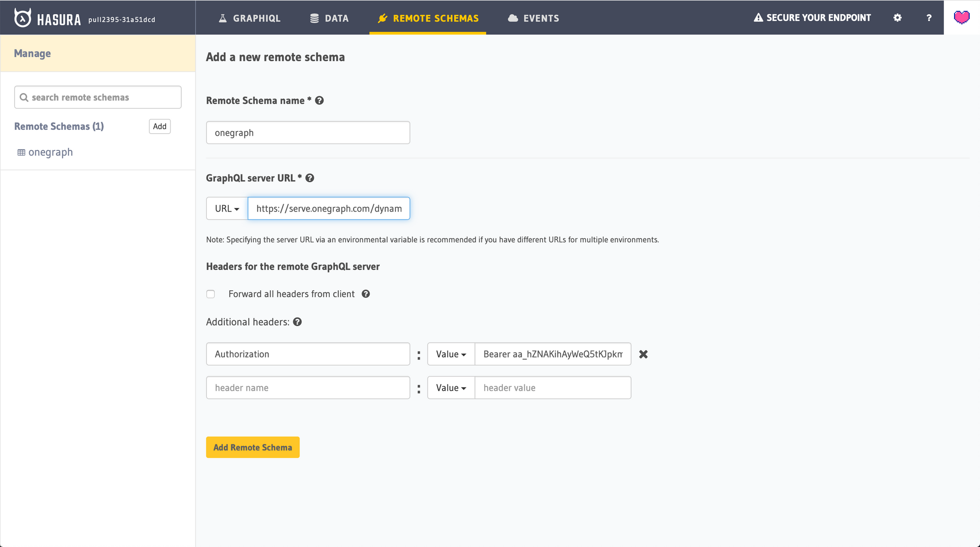Click the empty header name field
Image resolution: width=980 pixels, height=547 pixels.
308,387
